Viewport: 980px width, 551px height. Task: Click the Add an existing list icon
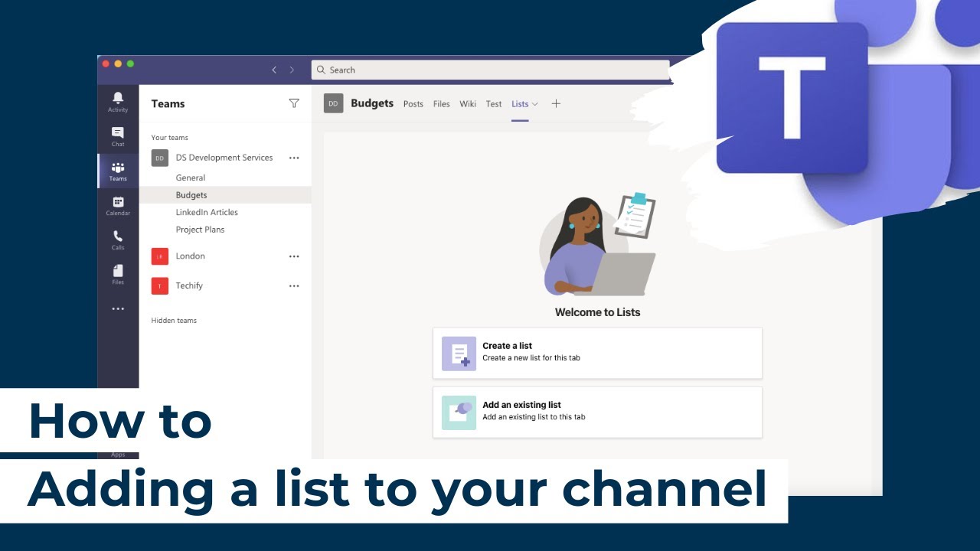pyautogui.click(x=459, y=412)
